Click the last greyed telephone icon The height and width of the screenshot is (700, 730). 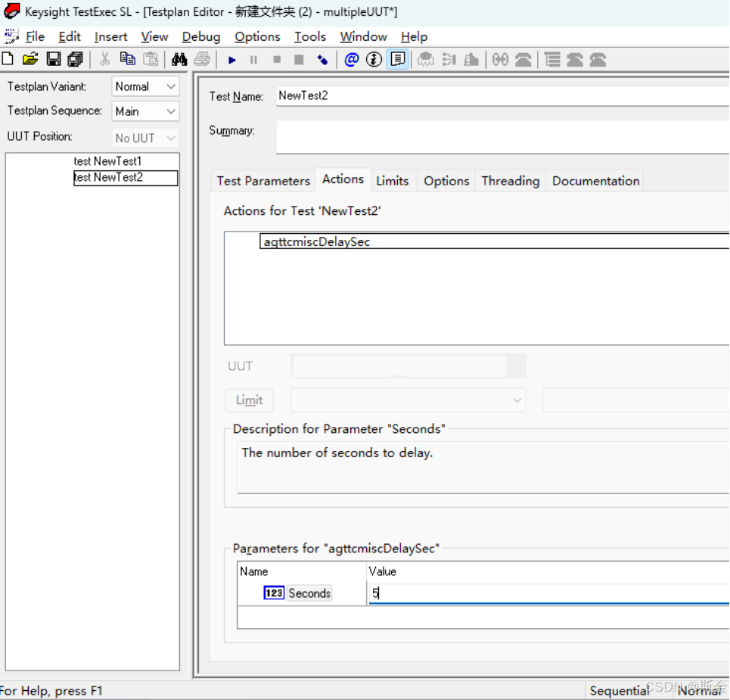click(x=598, y=60)
